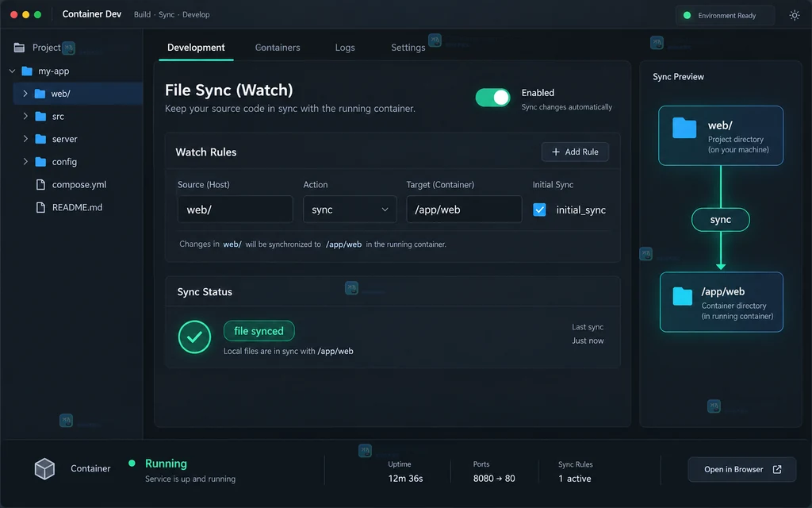Switch to the Containers tab
Screen dimensions: 812x508
[x=278, y=47]
